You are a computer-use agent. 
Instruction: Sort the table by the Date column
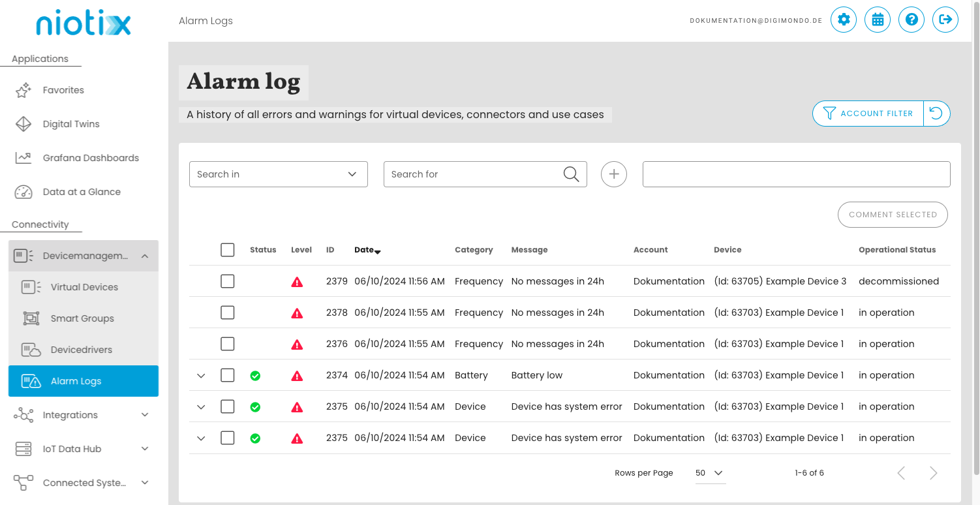(x=367, y=249)
